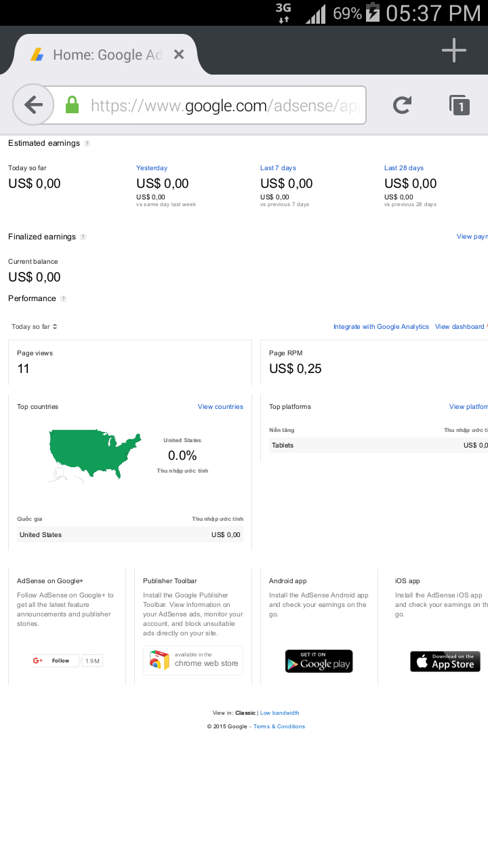The image size is (488, 868).
Task: Open the Chrome Web Store toolbar badge
Action: click(193, 660)
